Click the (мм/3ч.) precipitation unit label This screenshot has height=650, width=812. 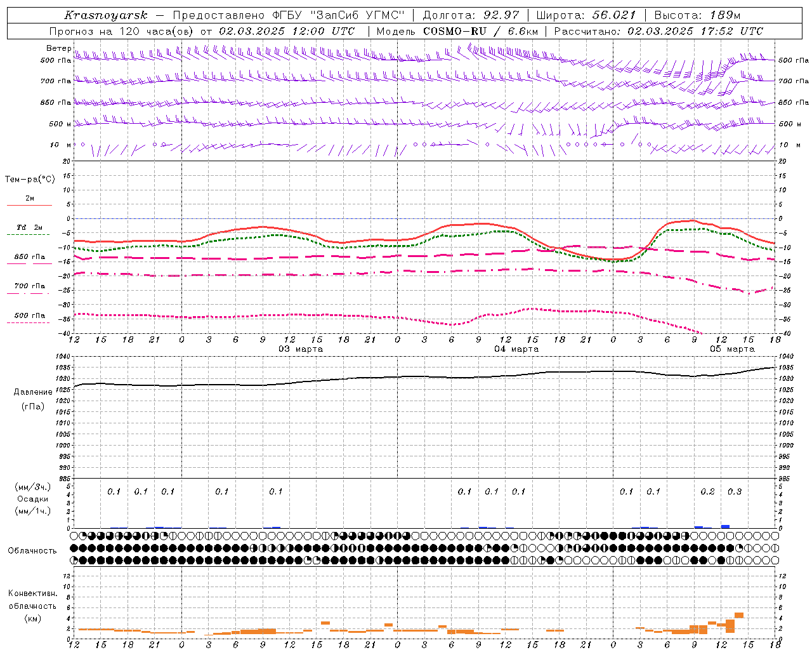click(33, 487)
